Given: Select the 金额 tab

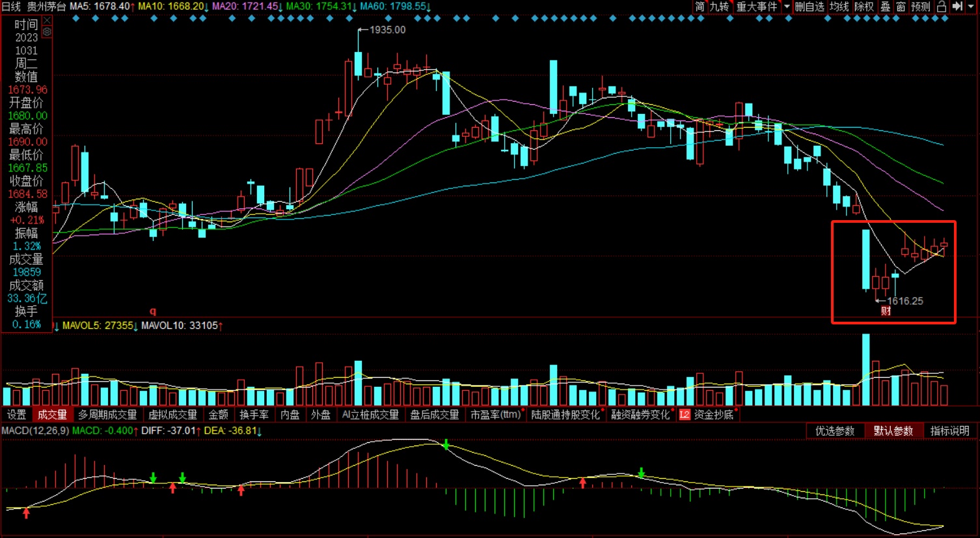Looking at the screenshot, I should tap(218, 415).
